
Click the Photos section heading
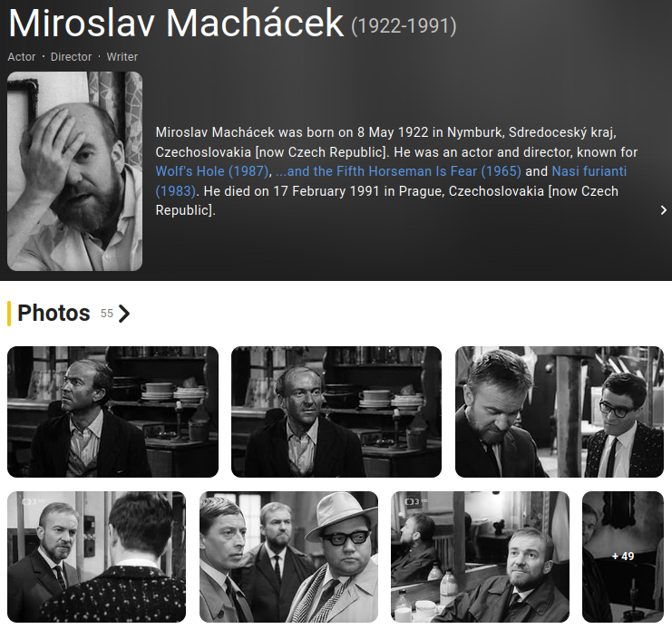click(54, 313)
